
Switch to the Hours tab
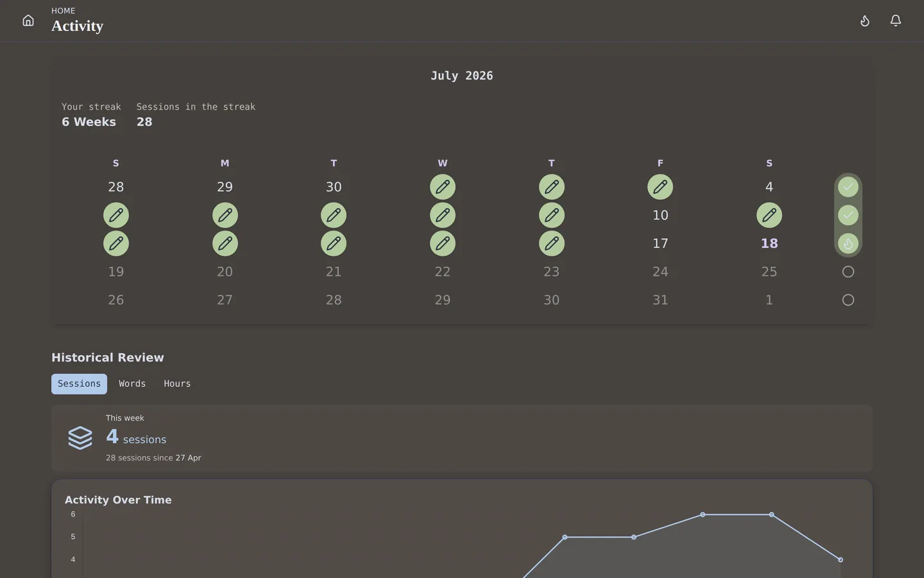click(177, 384)
